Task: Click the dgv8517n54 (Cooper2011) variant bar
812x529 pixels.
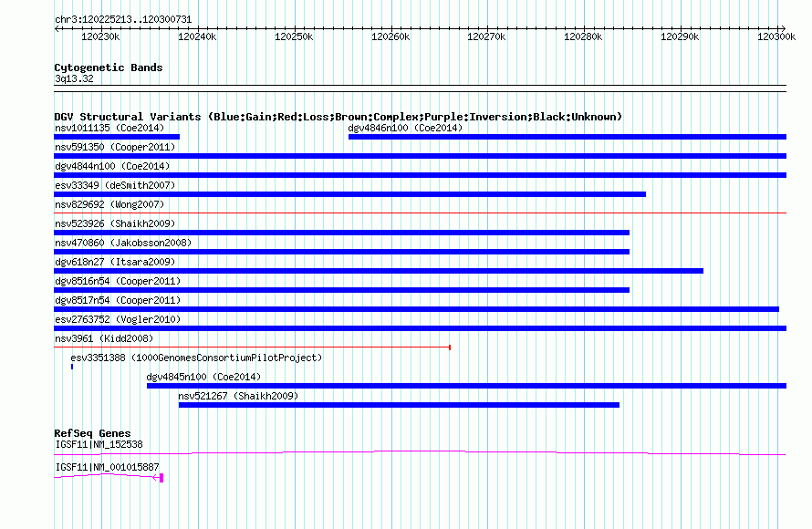Action: [416, 309]
